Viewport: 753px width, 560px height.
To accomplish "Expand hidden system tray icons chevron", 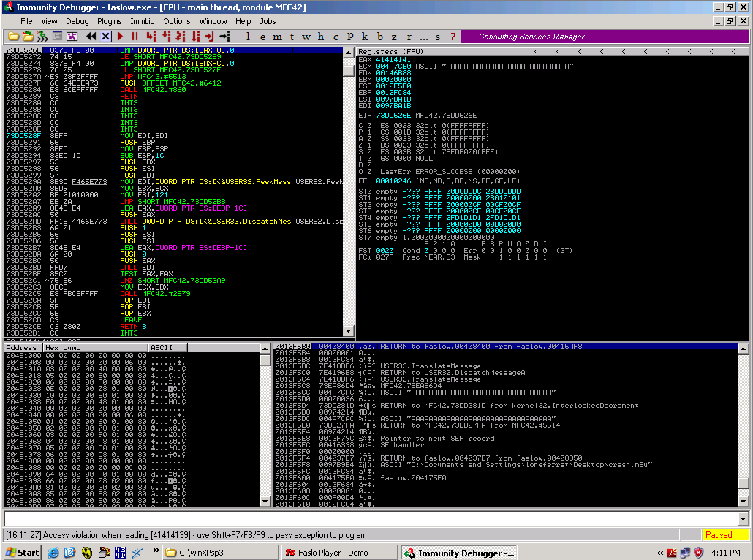I will coord(660,553).
